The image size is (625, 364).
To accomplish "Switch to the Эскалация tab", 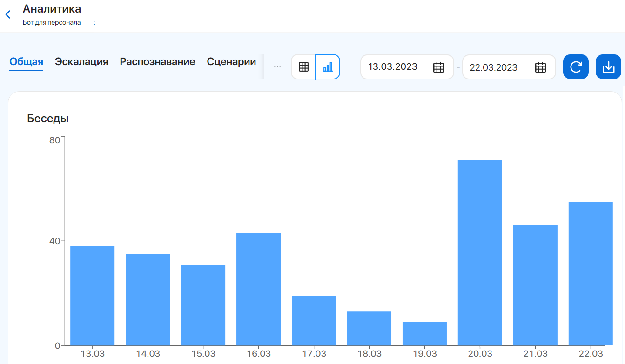I will pos(81,61).
